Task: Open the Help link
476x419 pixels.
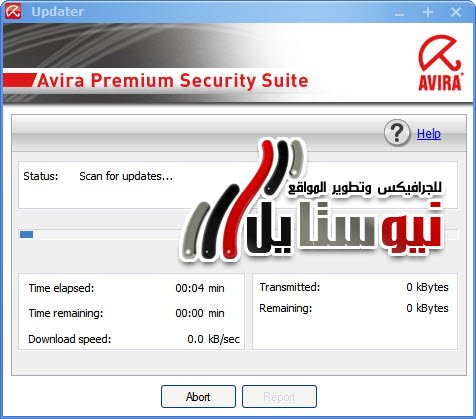Action: click(429, 134)
